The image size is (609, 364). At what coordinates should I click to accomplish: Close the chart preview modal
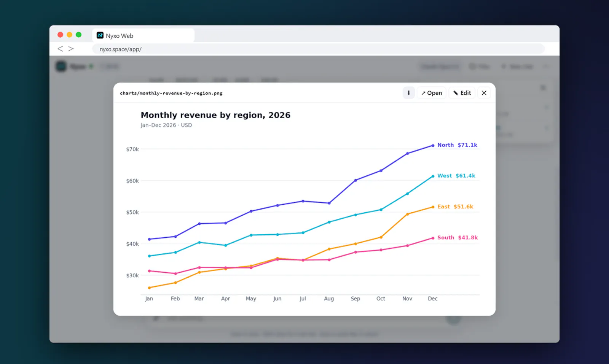point(484,93)
